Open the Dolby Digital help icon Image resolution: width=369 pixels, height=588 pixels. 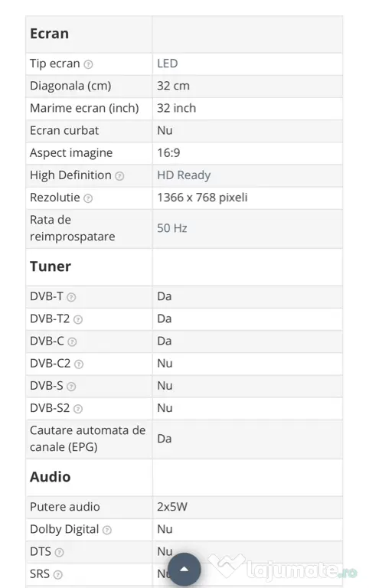click(x=107, y=530)
